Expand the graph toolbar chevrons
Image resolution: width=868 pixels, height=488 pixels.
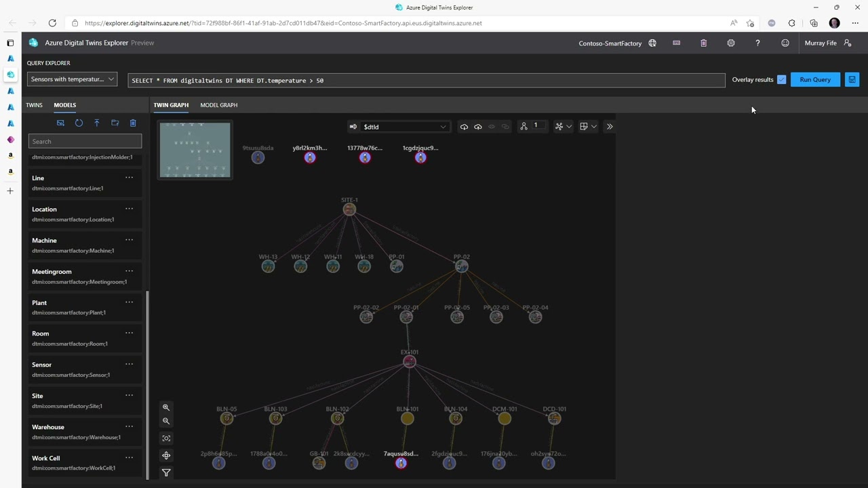tap(610, 127)
